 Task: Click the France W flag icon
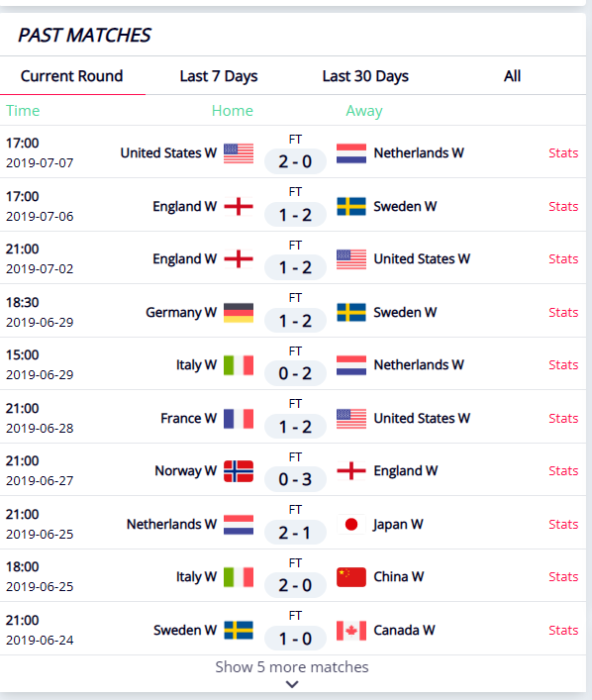[239, 418]
